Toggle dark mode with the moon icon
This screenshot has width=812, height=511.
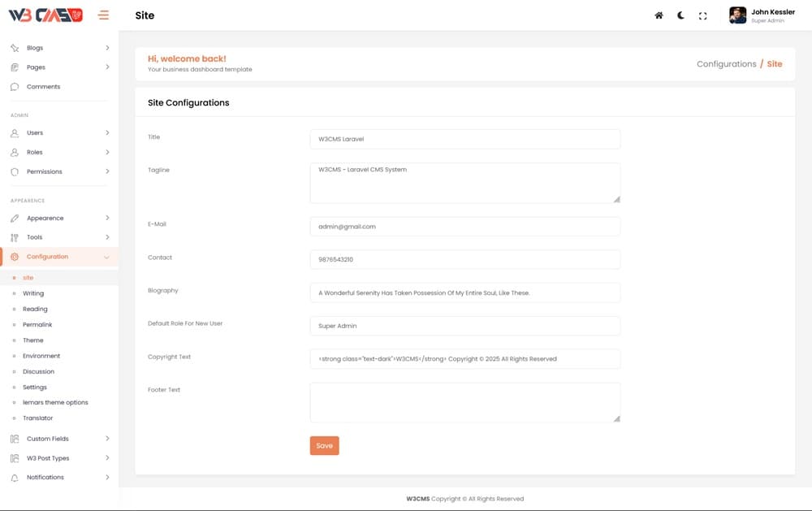point(680,15)
